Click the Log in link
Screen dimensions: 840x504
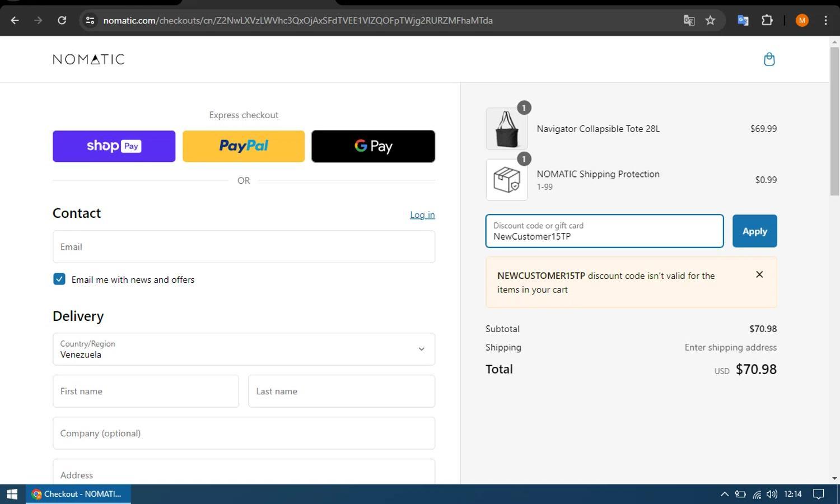(x=422, y=215)
